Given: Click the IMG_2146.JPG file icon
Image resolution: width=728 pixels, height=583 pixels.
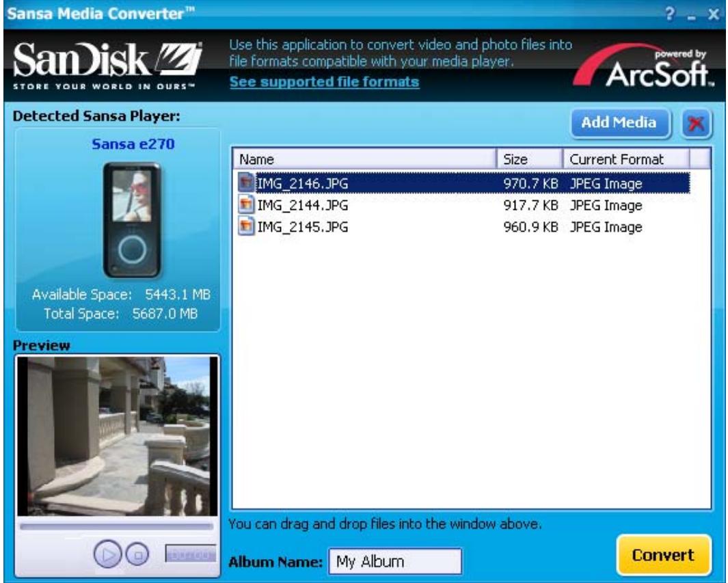Looking at the screenshot, I should point(246,182).
